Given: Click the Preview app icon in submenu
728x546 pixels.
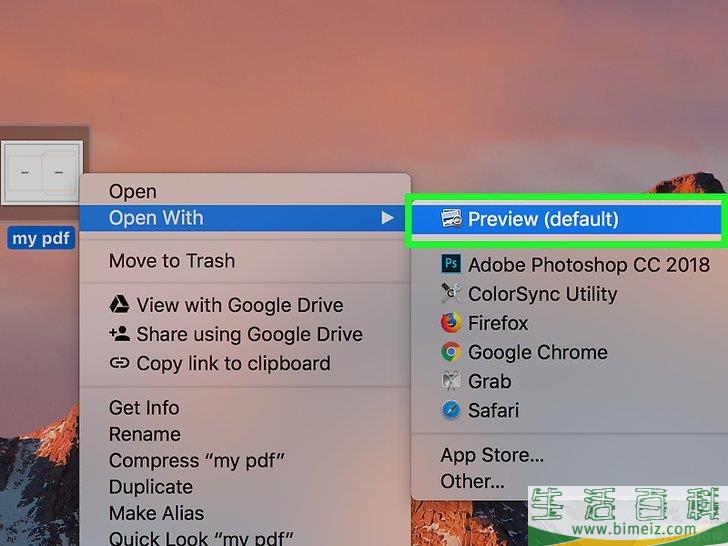Looking at the screenshot, I should click(x=451, y=218).
